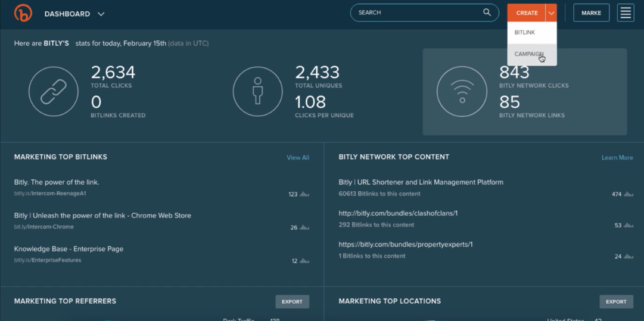Open Learn More for Bitly network
Screen dimensions: 644x321
pos(617,158)
